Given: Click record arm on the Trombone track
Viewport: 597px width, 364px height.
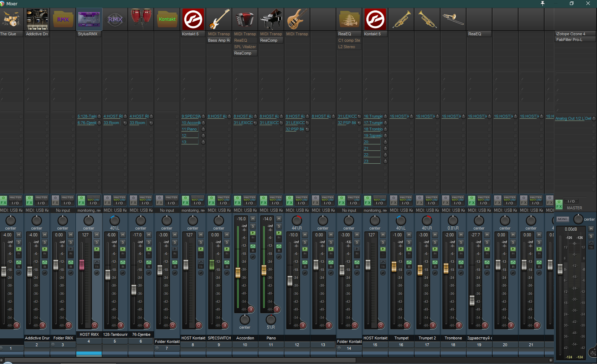Looking at the screenshot, I should [x=459, y=325].
